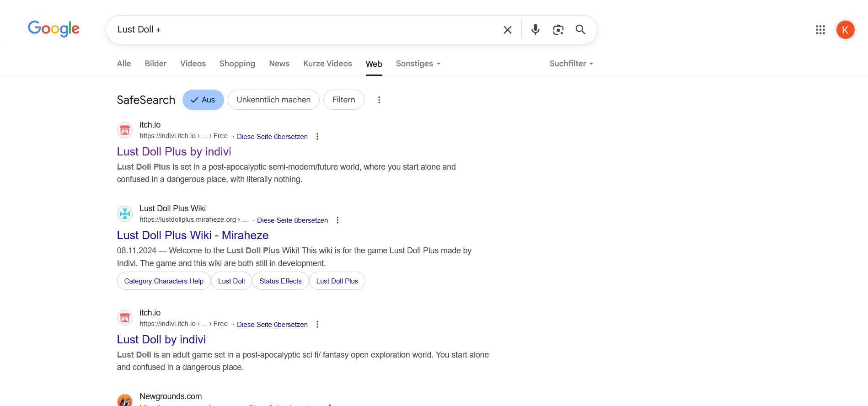Image resolution: width=868 pixels, height=406 pixels.
Task: Open the Status Effects sitelink chip
Action: point(280,281)
